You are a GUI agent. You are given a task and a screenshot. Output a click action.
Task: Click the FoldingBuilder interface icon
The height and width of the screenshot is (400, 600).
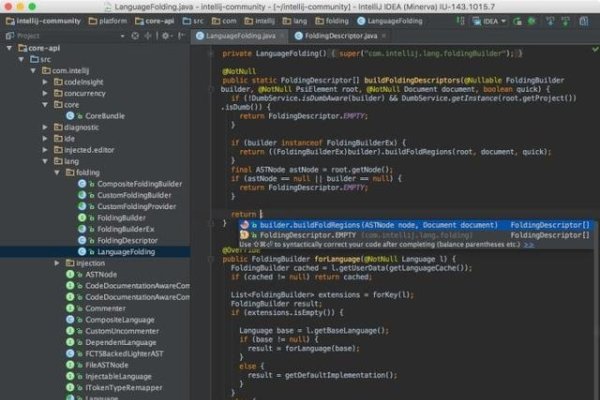coord(82,218)
